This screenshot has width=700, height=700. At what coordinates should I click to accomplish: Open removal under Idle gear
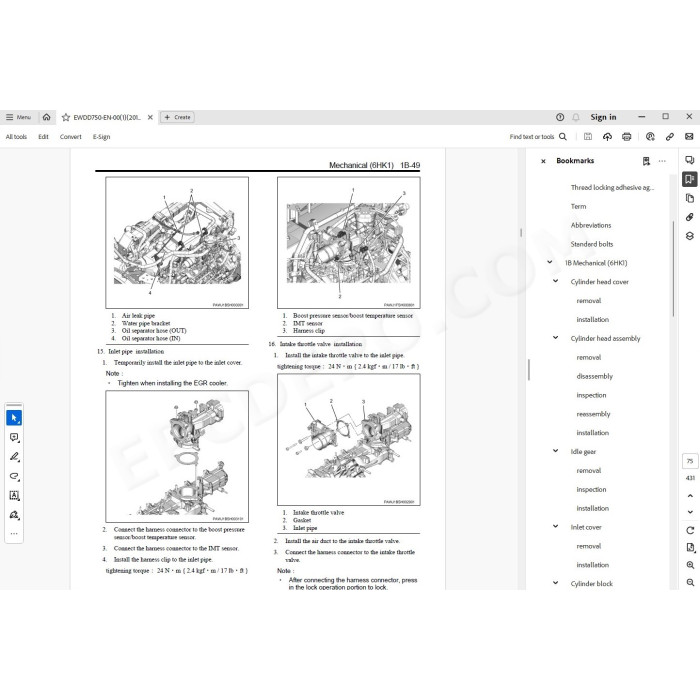[x=588, y=471]
